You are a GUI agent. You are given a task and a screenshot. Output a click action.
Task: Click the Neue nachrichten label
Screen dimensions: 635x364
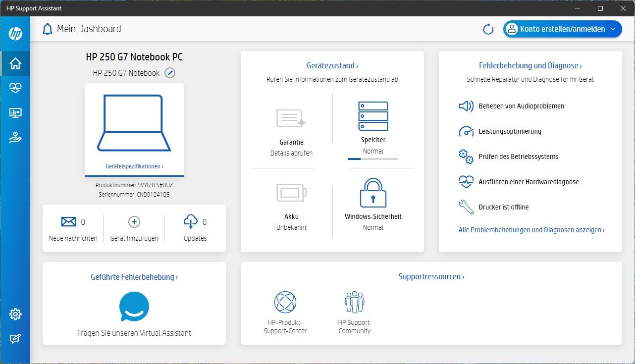pyautogui.click(x=73, y=238)
